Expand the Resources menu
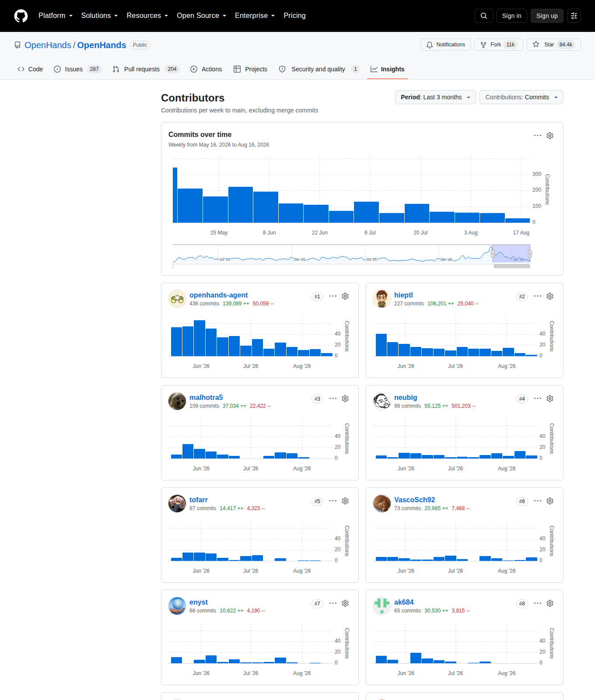The height and width of the screenshot is (700, 595). 147,16
